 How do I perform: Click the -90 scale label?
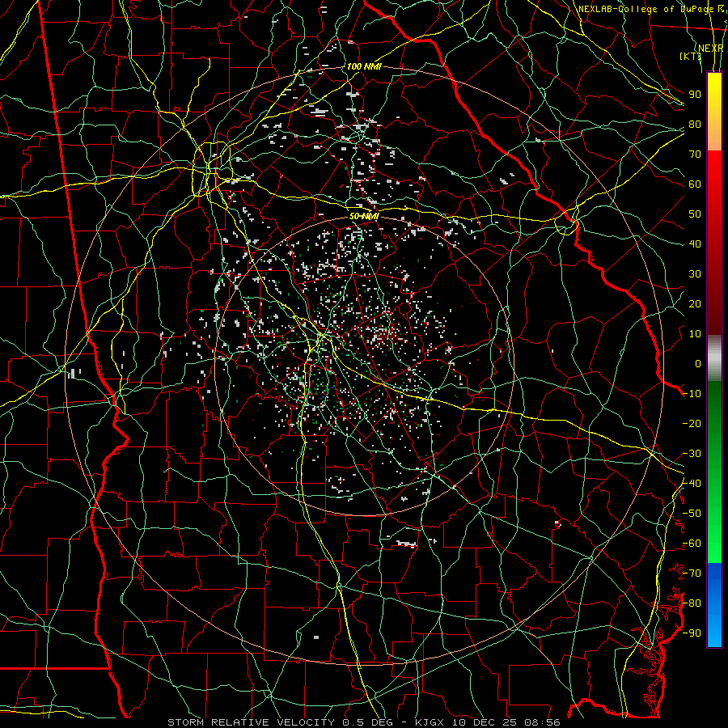coord(692,633)
